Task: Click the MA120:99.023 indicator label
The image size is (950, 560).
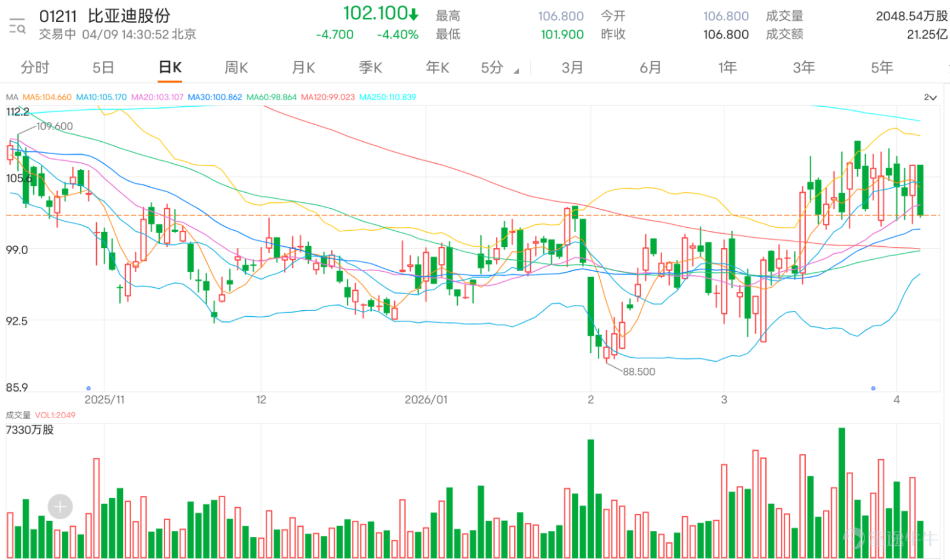Action: (328, 97)
